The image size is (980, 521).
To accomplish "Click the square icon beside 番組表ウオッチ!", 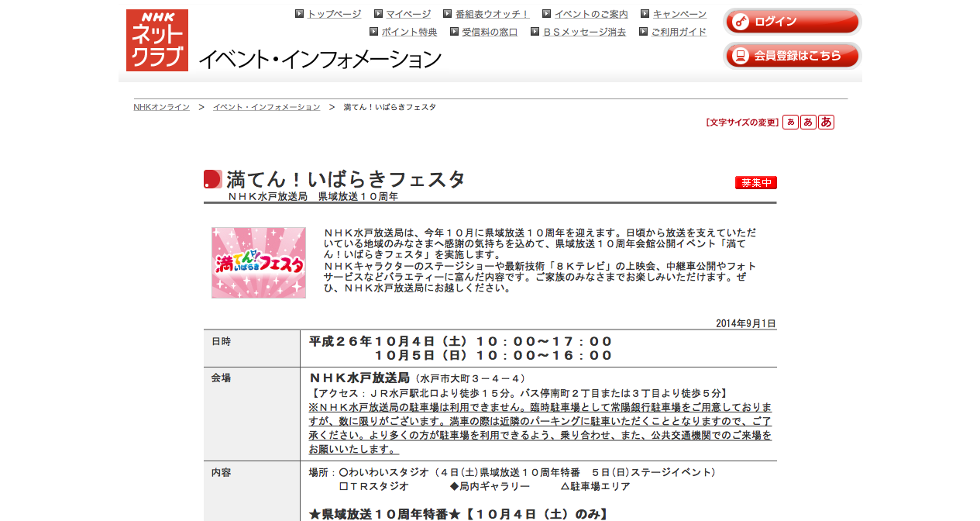I will point(448,14).
